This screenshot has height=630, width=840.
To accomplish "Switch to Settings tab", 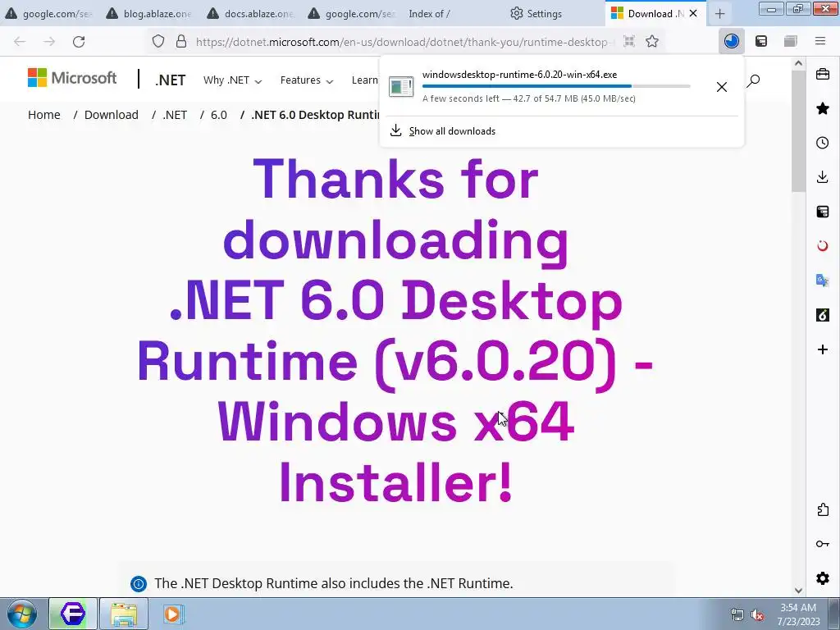I will point(552,13).
